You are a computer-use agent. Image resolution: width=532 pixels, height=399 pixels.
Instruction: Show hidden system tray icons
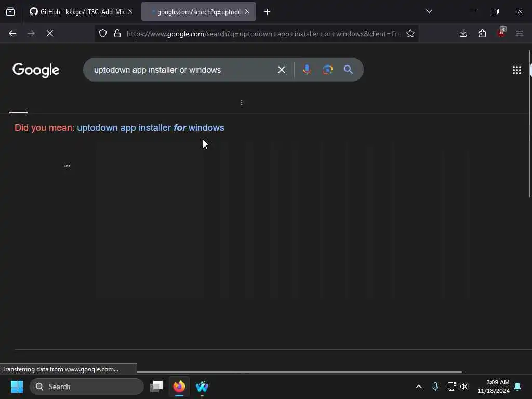(419, 387)
